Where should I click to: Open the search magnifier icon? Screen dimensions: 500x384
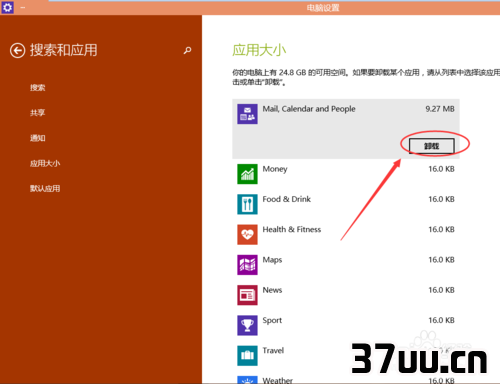point(187,50)
